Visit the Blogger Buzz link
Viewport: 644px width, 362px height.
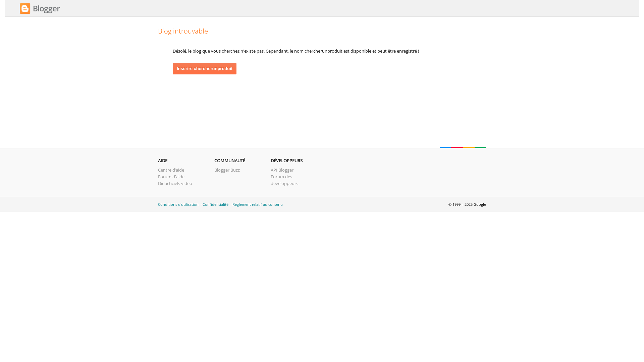227,170
